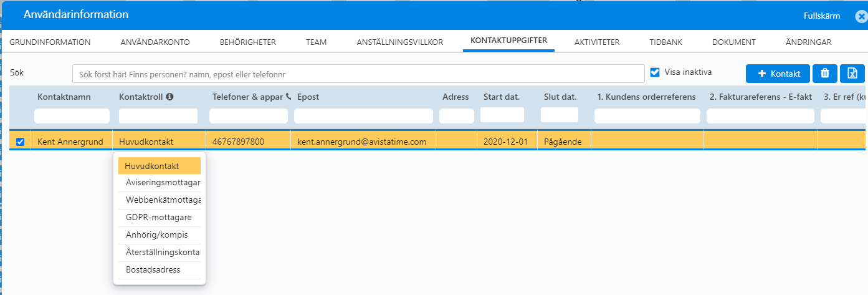This screenshot has width=868, height=295.
Task: Click the Kundens orderreferens filter box
Action: pyautogui.click(x=647, y=116)
